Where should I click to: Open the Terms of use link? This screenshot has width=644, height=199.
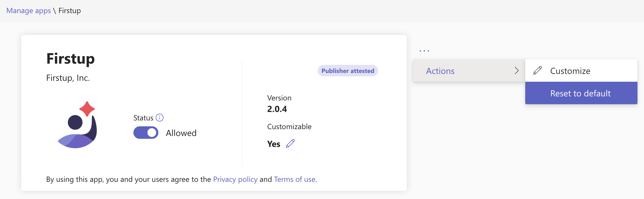click(x=295, y=179)
